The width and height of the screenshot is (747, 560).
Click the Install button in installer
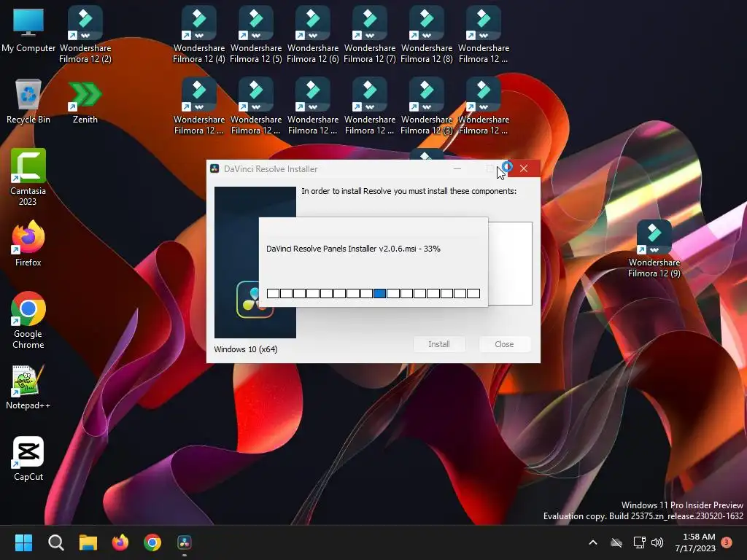tap(438, 344)
